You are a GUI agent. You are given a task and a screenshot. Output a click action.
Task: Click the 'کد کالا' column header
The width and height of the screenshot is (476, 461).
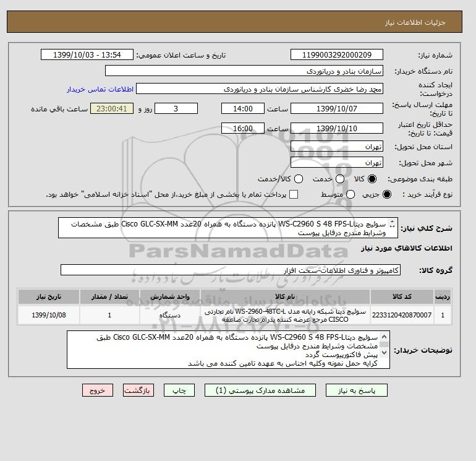coord(402,296)
